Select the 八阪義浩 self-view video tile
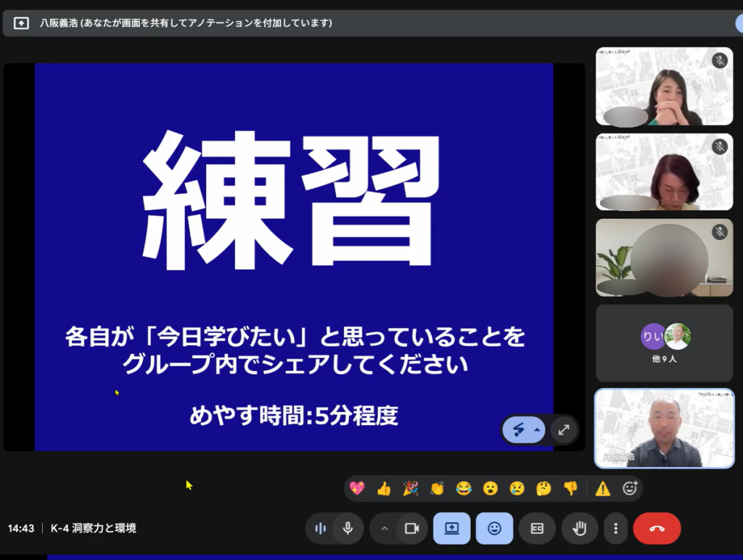743x560 pixels. (x=665, y=428)
